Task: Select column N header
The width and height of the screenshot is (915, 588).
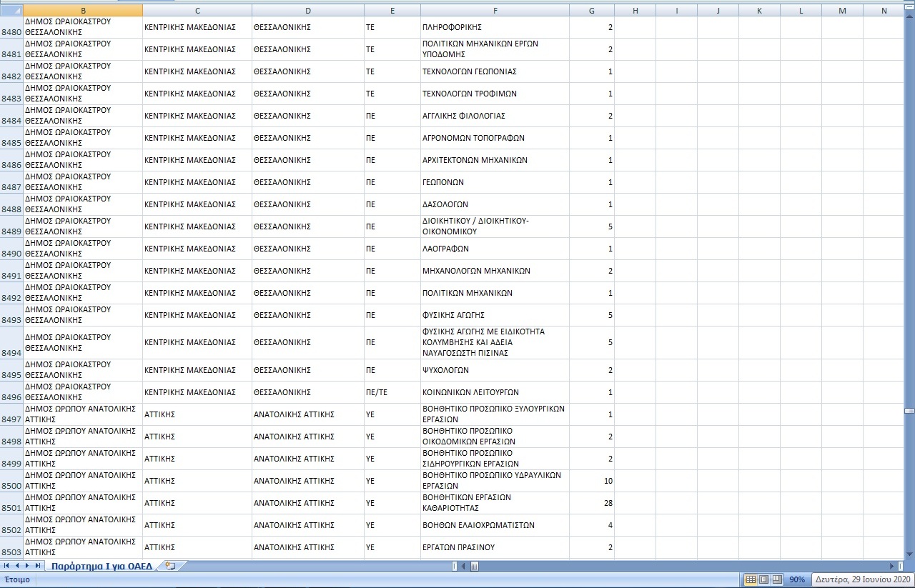Action: pyautogui.click(x=884, y=11)
